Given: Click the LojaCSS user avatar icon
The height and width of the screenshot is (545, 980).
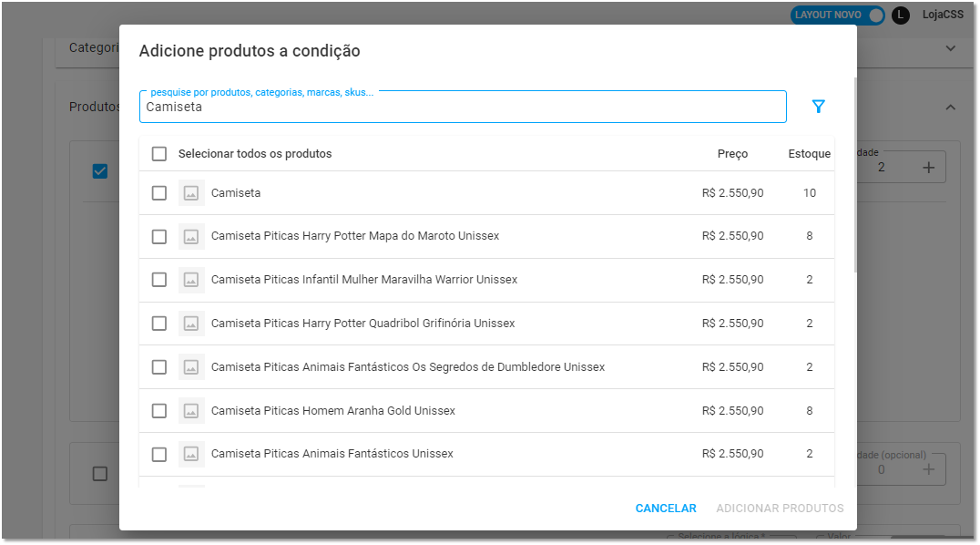Looking at the screenshot, I should pyautogui.click(x=900, y=15).
